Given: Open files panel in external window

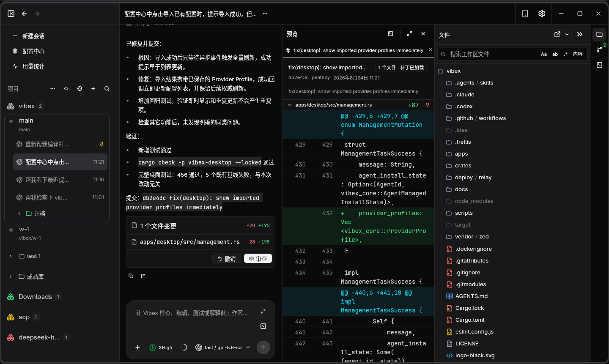Looking at the screenshot, I should [557, 34].
